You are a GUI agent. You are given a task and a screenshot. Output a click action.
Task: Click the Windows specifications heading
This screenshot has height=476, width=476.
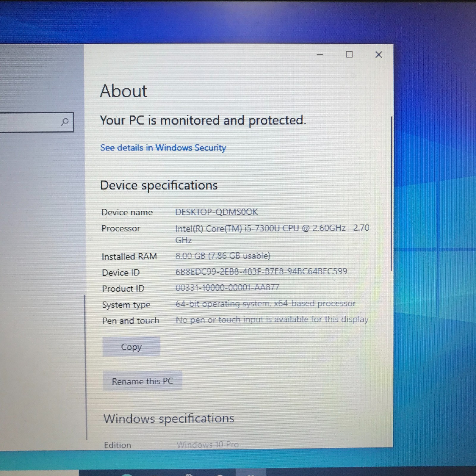pyautogui.click(x=169, y=419)
